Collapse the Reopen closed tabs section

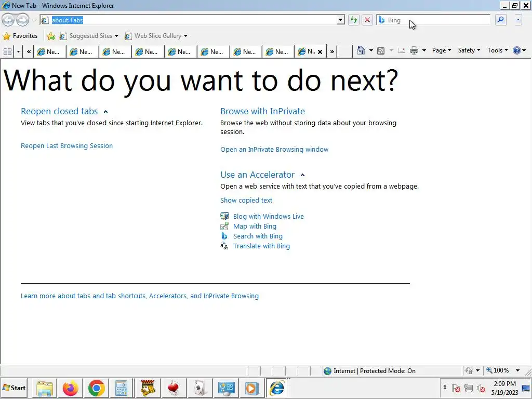105,112
